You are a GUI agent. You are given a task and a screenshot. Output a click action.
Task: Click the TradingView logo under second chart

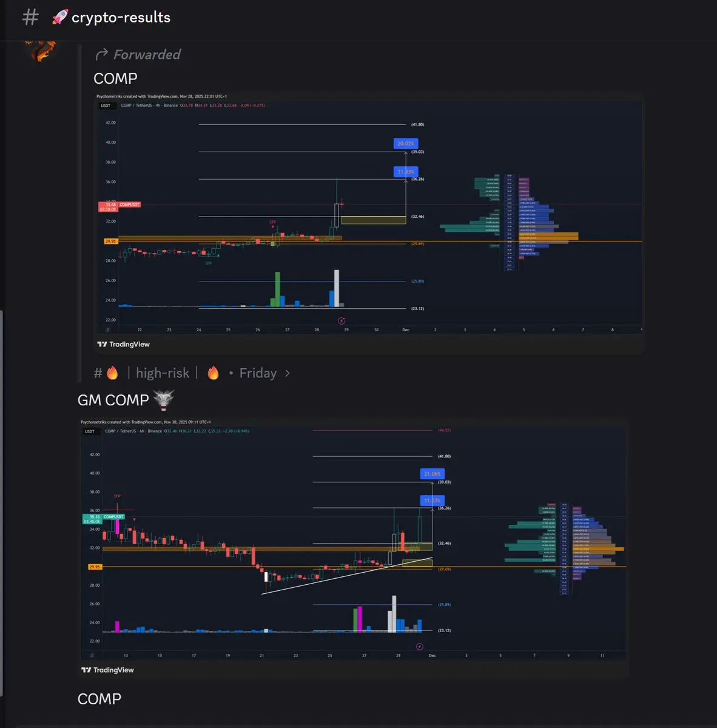pyautogui.click(x=107, y=670)
